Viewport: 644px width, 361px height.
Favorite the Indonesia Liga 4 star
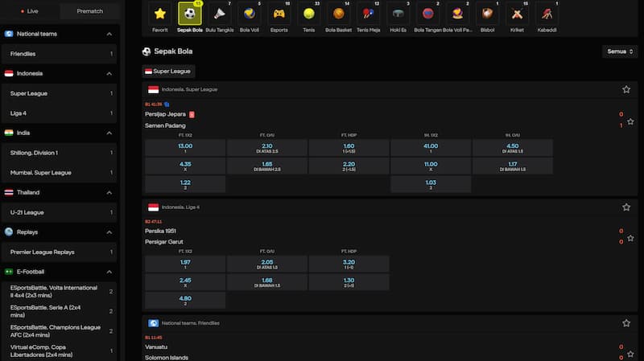point(626,207)
